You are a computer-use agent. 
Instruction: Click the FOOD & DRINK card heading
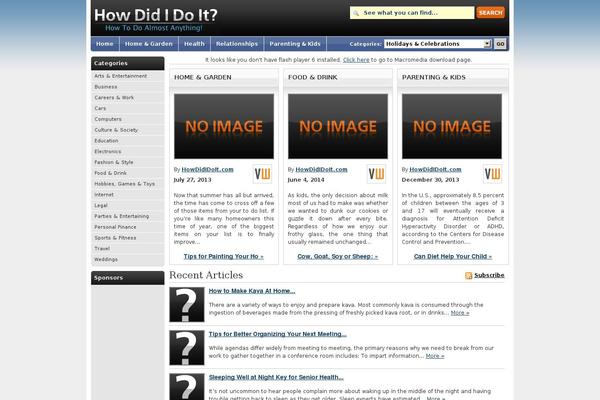click(x=313, y=77)
